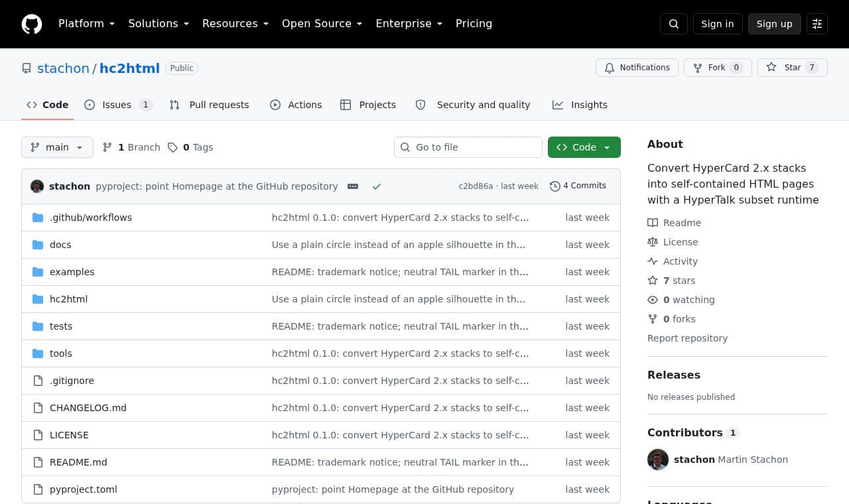
Task: Switch to the Issues tab
Action: click(119, 105)
